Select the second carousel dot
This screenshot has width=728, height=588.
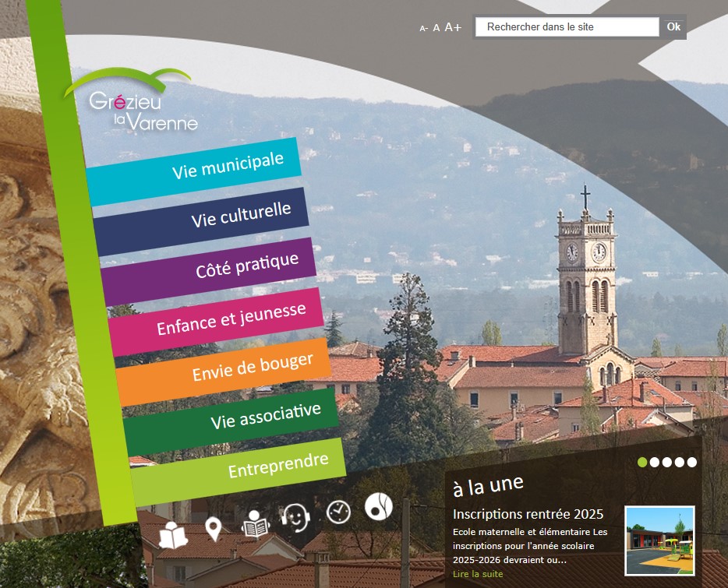click(655, 463)
